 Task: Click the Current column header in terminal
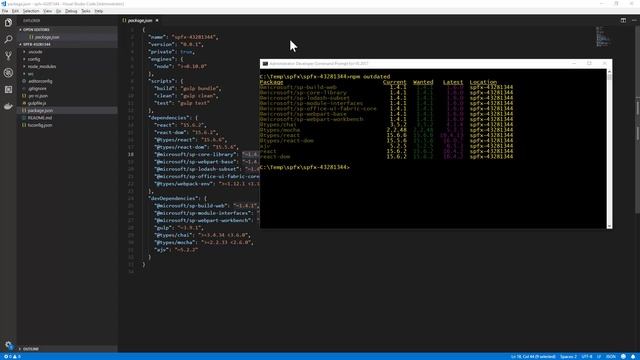394,82
